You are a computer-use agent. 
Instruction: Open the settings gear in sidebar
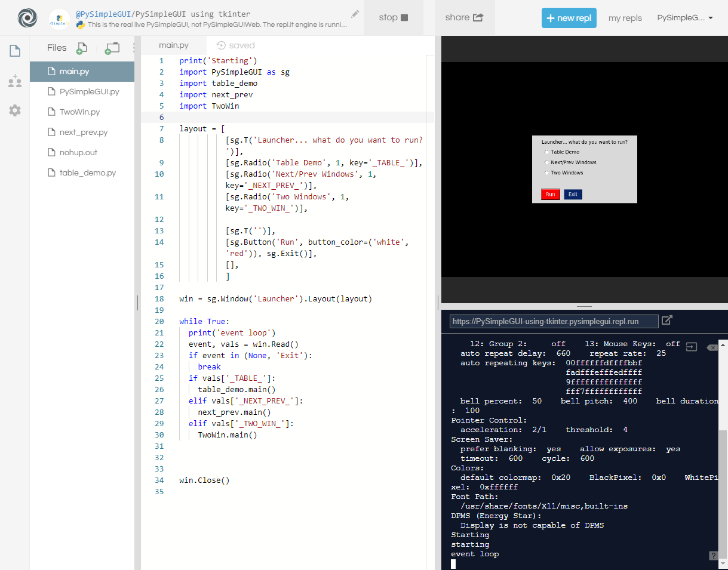point(15,110)
